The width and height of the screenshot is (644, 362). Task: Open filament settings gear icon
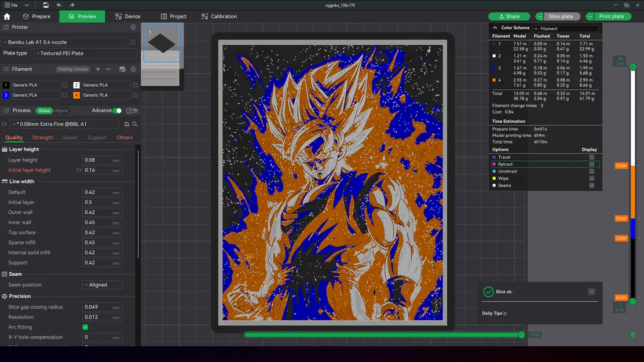pos(133,69)
